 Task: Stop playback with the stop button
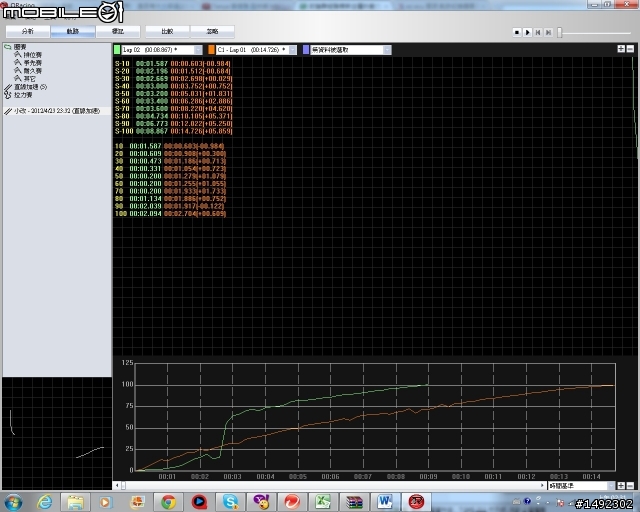(517, 32)
